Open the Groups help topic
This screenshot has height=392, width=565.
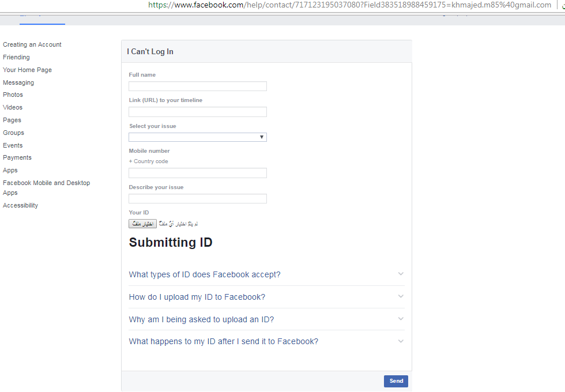(x=13, y=133)
